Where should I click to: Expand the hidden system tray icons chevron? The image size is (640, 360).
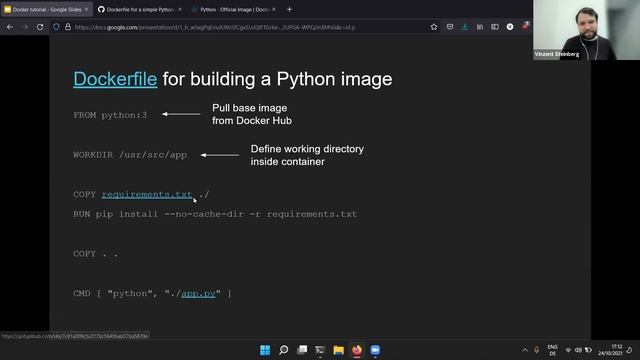pyautogui.click(x=525, y=350)
